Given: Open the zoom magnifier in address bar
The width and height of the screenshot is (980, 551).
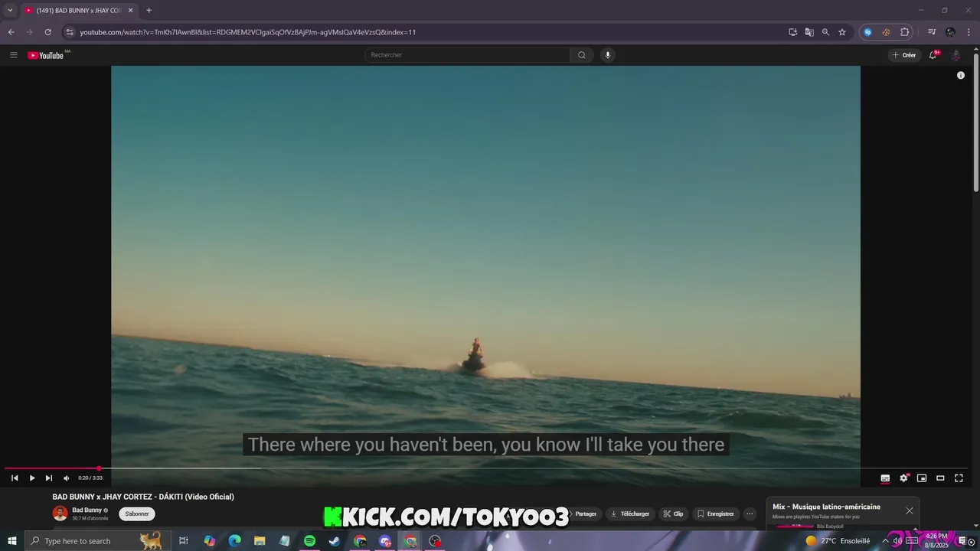Looking at the screenshot, I should tap(825, 32).
